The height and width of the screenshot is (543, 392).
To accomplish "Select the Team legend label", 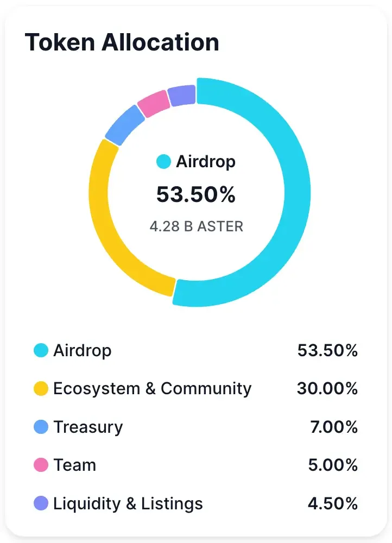I will click(74, 465).
